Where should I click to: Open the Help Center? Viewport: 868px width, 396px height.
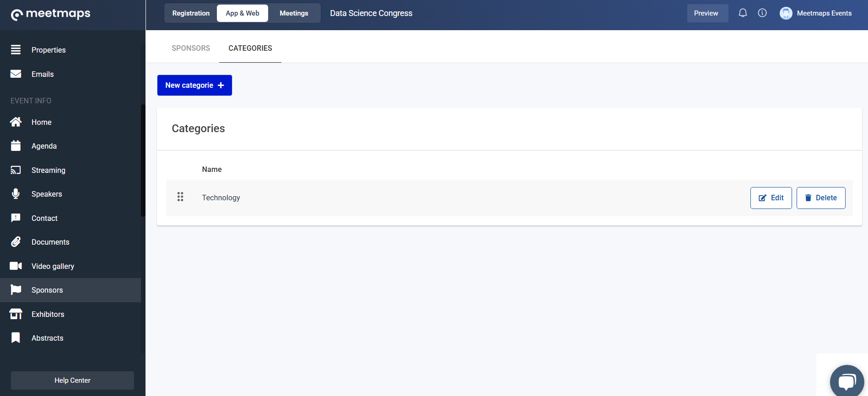coord(72,380)
